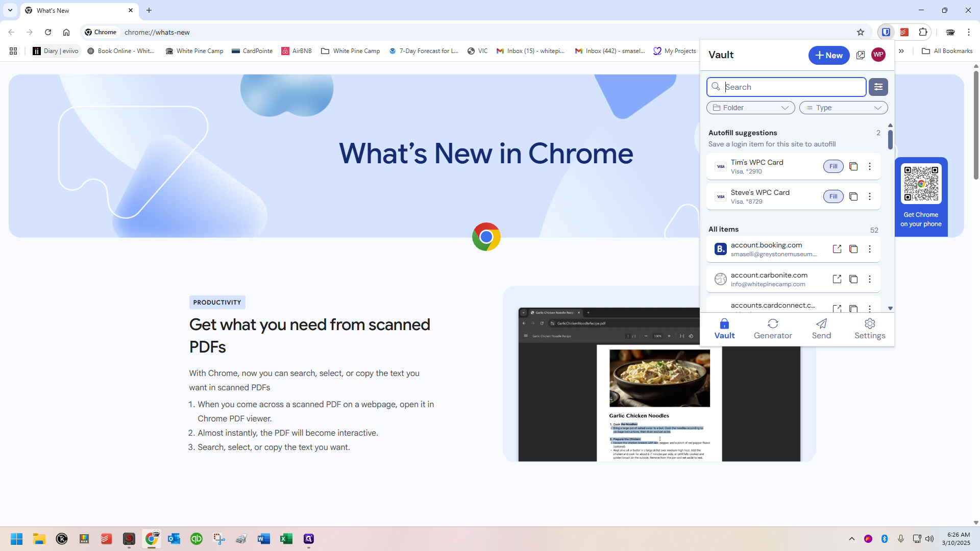Switch to the Vault tab
980x551 pixels.
pos(724,329)
